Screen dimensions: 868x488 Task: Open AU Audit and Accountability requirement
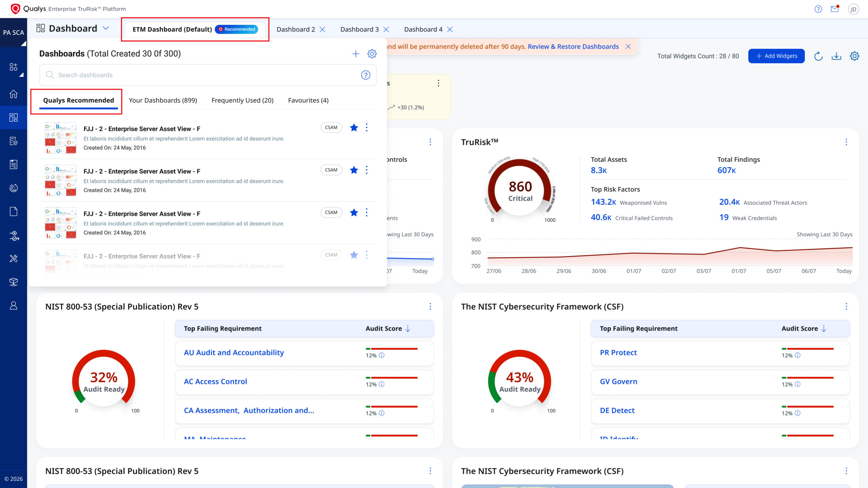point(234,352)
